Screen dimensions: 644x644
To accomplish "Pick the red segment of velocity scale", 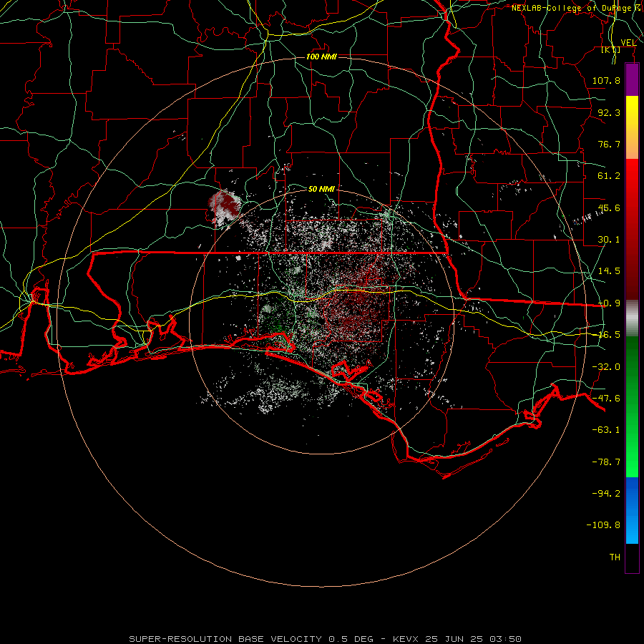I will (632, 229).
